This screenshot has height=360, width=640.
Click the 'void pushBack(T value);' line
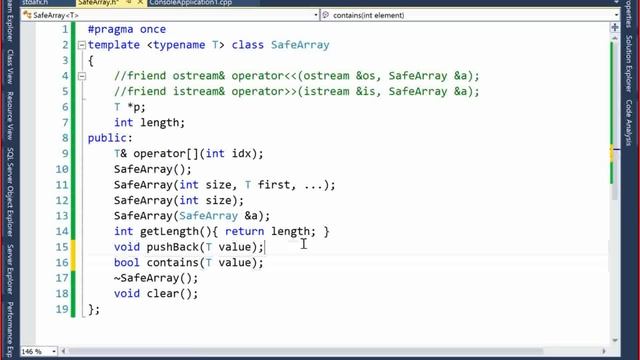[189, 247]
